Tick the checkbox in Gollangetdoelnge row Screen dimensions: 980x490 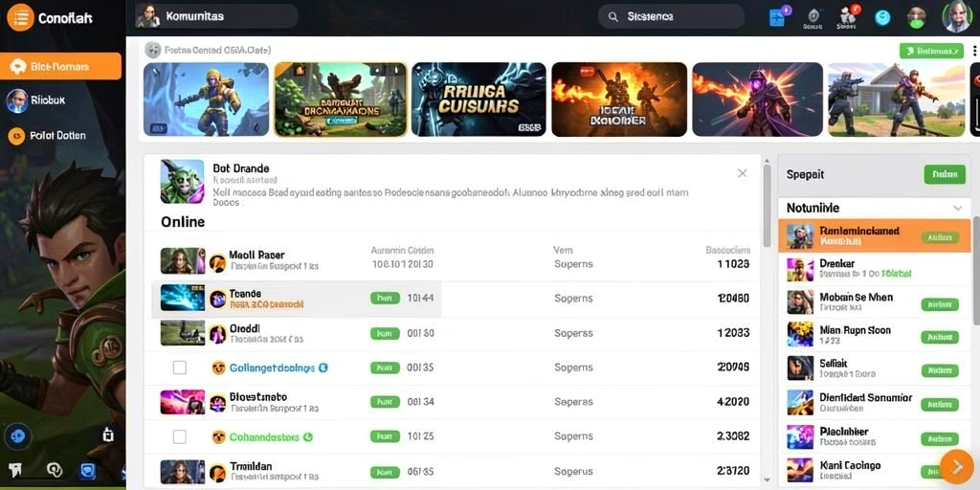[179, 367]
